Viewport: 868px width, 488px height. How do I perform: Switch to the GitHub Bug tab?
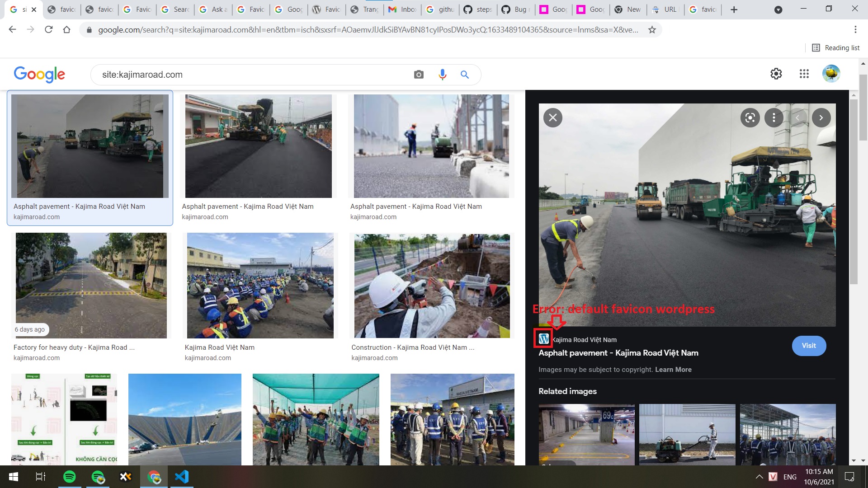coord(516,9)
